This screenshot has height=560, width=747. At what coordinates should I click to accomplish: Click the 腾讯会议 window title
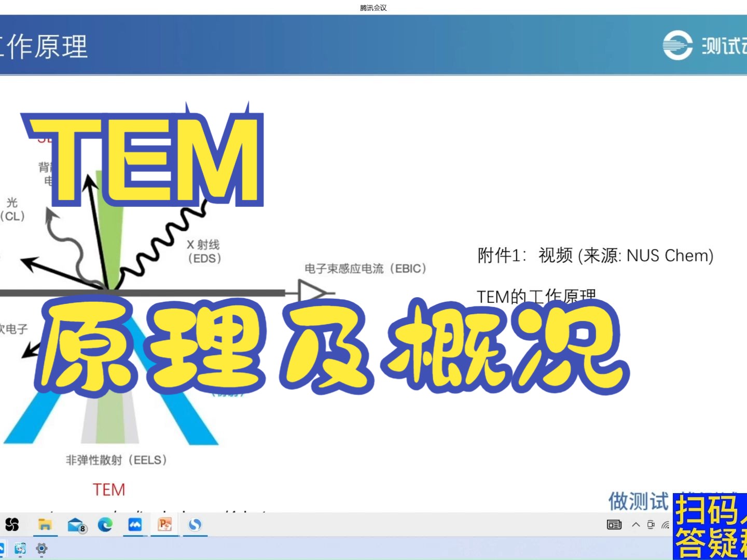point(374,8)
